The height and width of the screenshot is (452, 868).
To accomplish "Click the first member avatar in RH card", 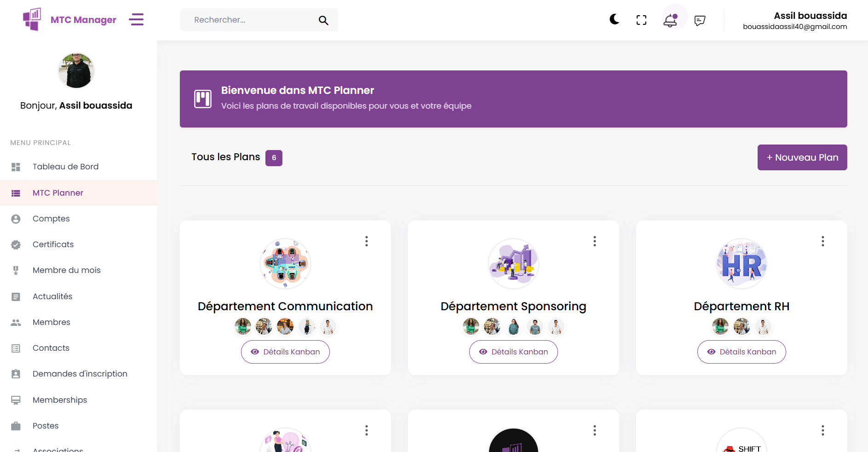I will pyautogui.click(x=720, y=326).
